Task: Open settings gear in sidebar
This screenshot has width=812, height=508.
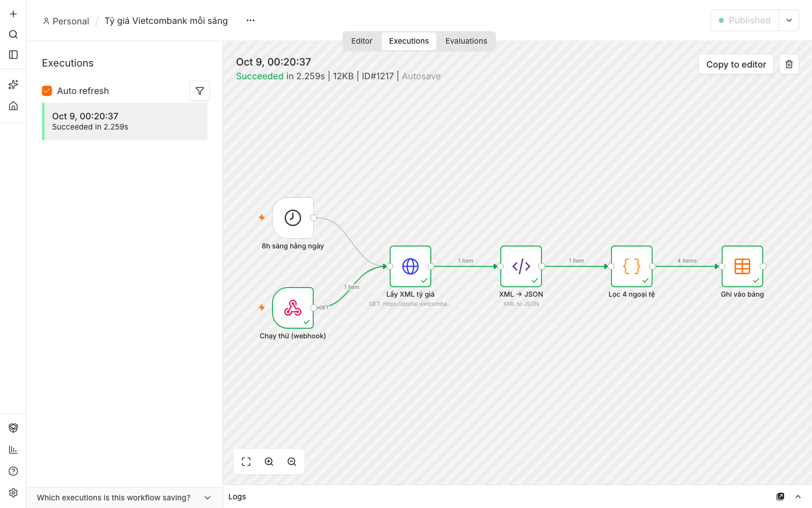Action: (x=13, y=492)
